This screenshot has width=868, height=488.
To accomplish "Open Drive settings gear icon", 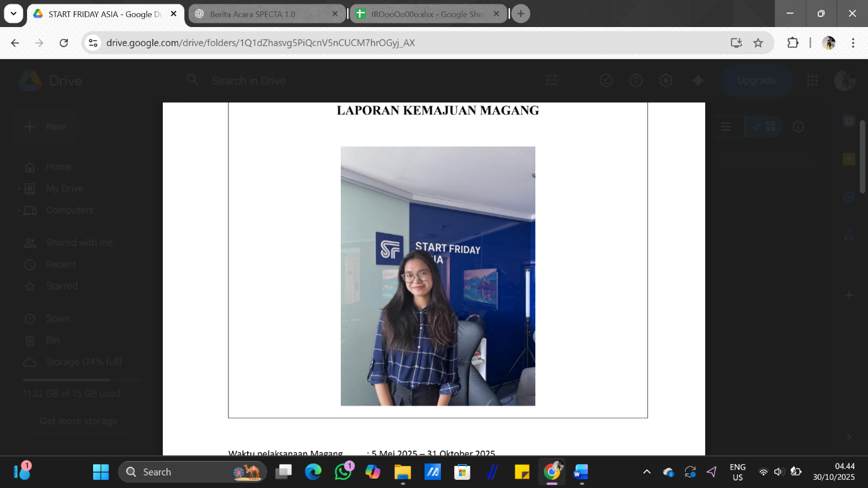I will coord(665,80).
